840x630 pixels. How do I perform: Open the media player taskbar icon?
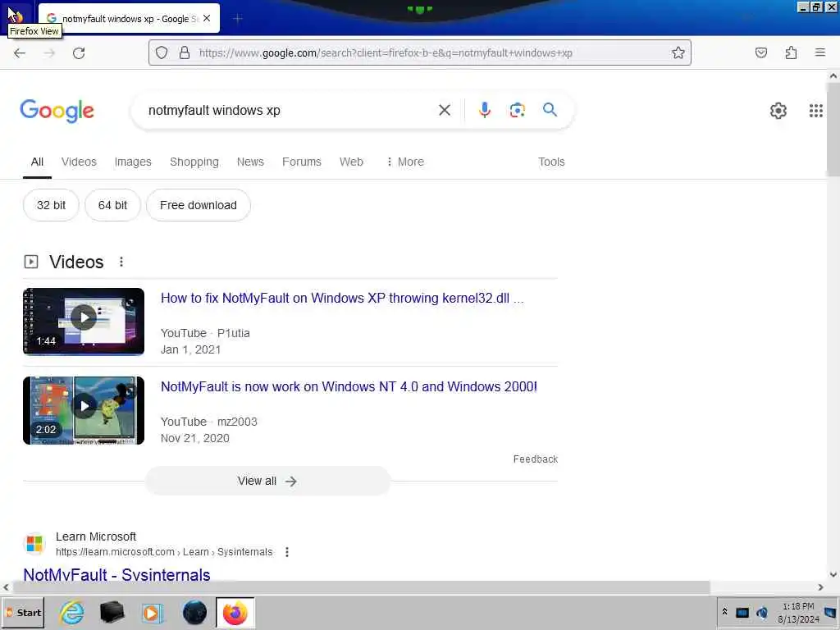[x=152, y=613]
